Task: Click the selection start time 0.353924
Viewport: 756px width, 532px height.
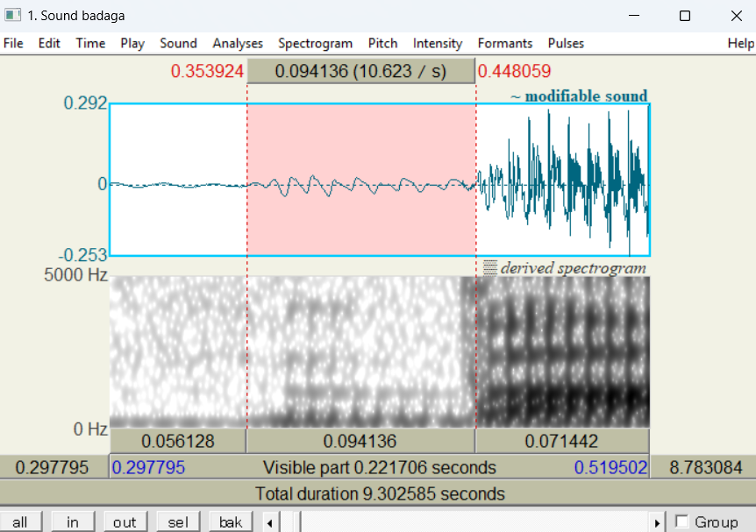Action: pyautogui.click(x=207, y=71)
